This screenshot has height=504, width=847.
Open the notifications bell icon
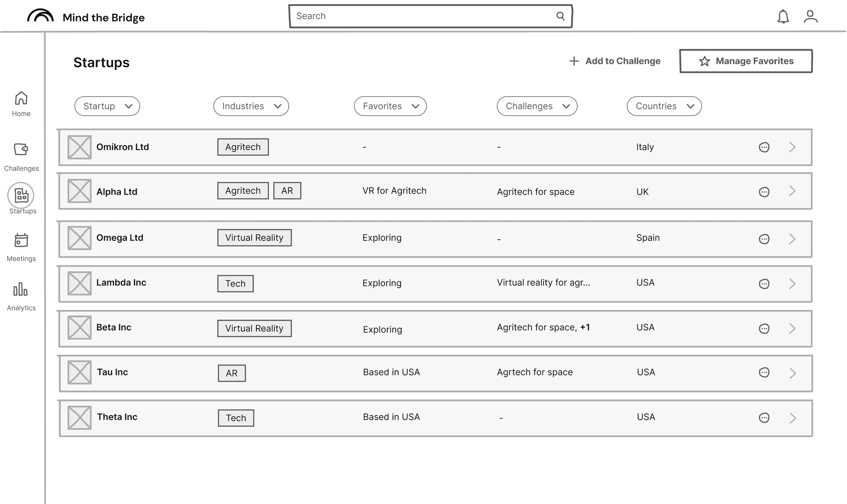(x=783, y=17)
